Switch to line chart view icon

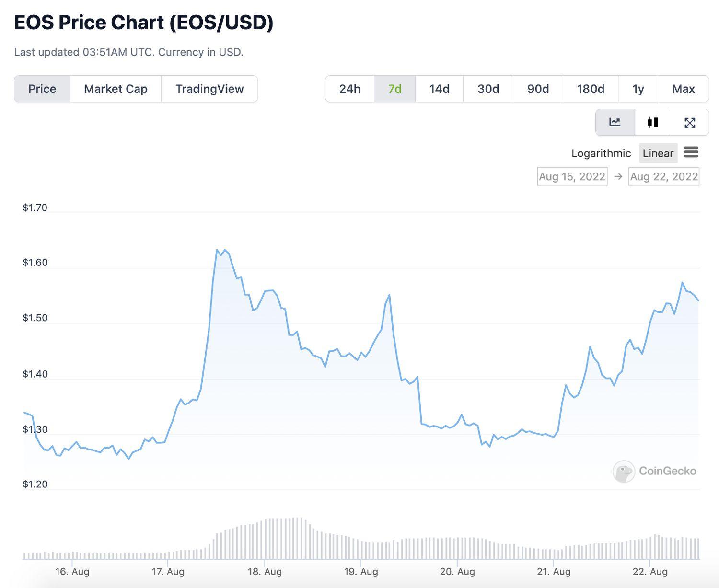click(x=615, y=122)
